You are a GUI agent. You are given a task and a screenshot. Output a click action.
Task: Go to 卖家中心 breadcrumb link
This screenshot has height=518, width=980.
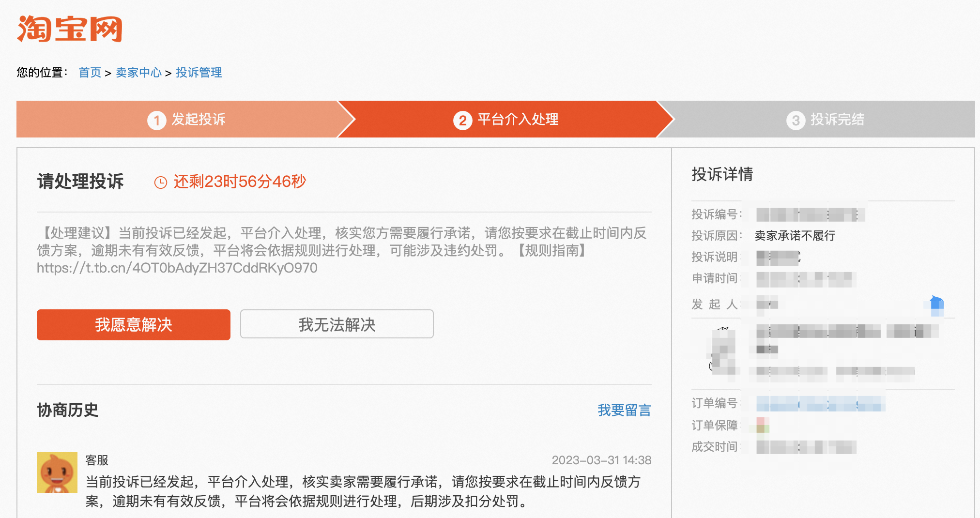(138, 73)
